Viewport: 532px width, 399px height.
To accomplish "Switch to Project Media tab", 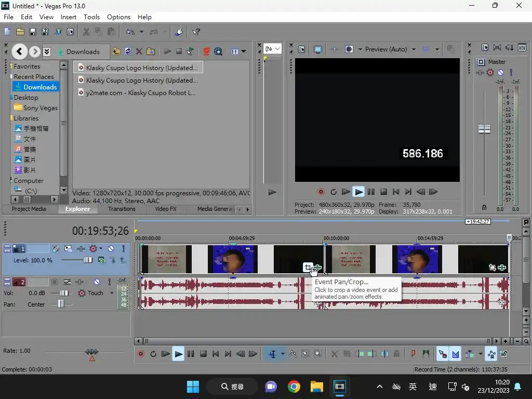I will tap(29, 209).
